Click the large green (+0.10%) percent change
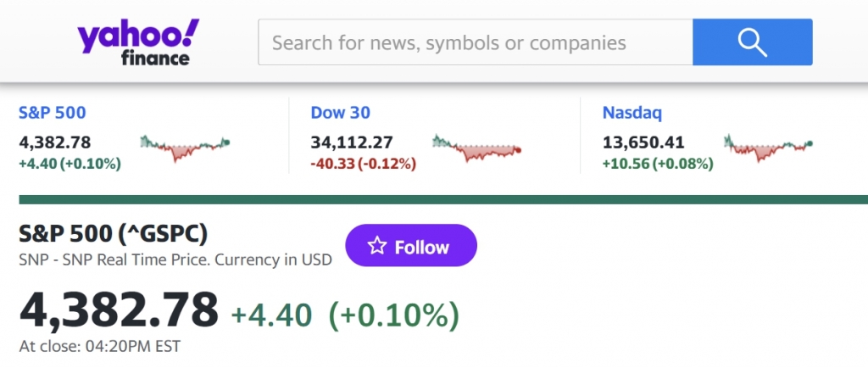This screenshot has height=368, width=868. pyautogui.click(x=394, y=315)
